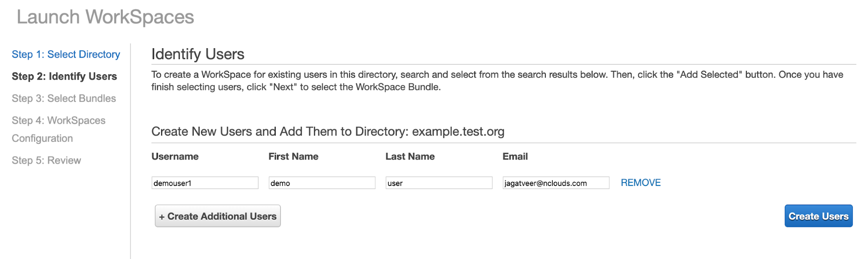Image resolution: width=868 pixels, height=259 pixels.
Task: Open Step 4: WorkSpaces Configuration
Action: 59,129
